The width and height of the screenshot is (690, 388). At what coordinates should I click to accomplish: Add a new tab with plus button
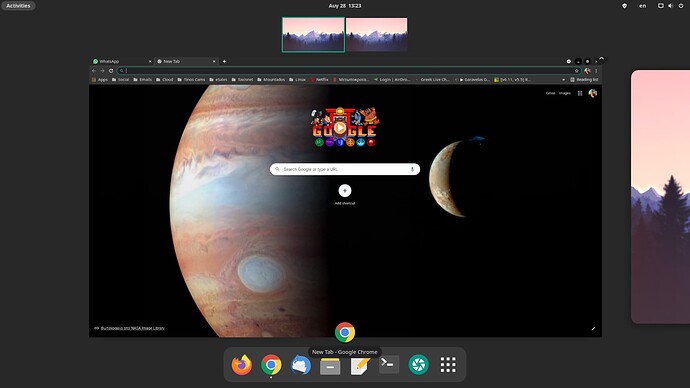point(224,61)
